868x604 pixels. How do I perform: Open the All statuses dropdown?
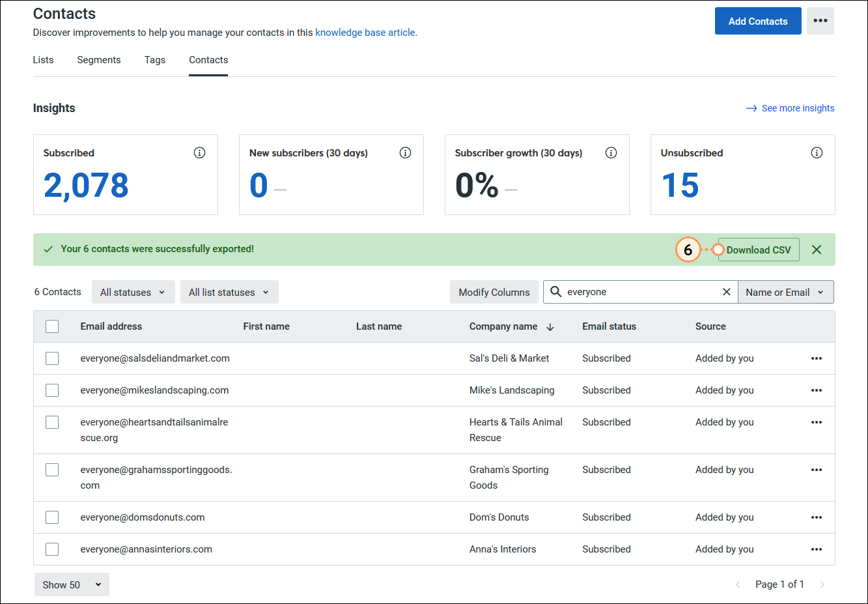point(133,292)
